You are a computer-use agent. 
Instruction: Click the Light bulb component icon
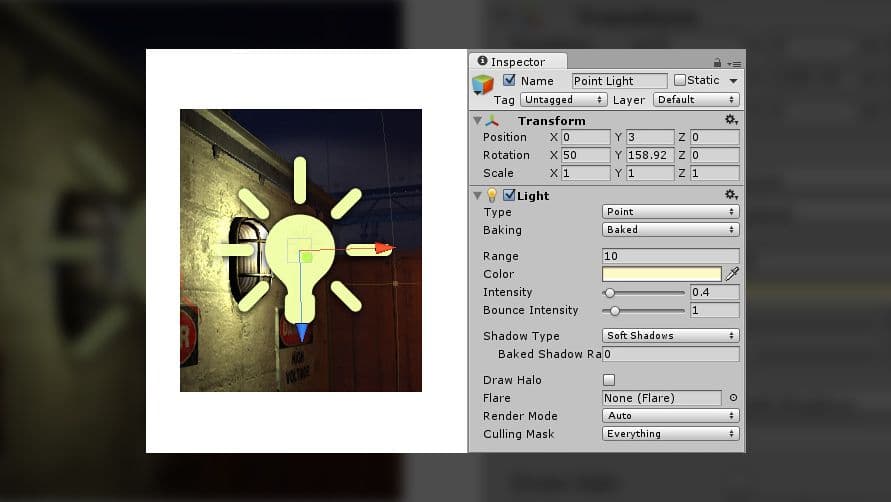[x=492, y=196]
